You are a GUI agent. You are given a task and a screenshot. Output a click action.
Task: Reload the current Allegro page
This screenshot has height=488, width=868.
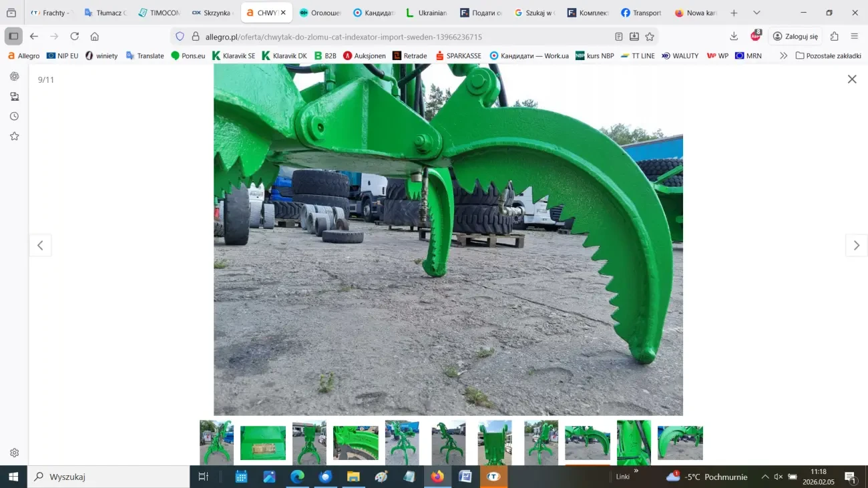(75, 37)
